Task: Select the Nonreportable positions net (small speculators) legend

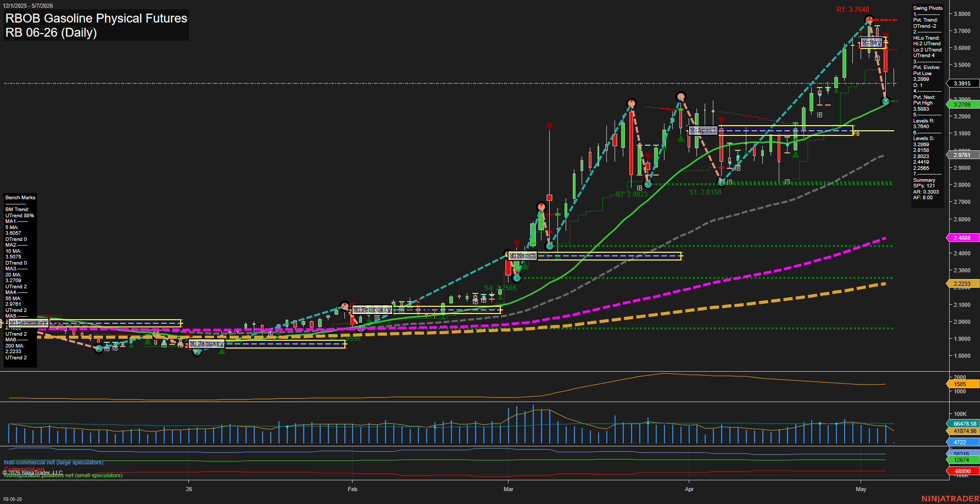Action: point(63,476)
